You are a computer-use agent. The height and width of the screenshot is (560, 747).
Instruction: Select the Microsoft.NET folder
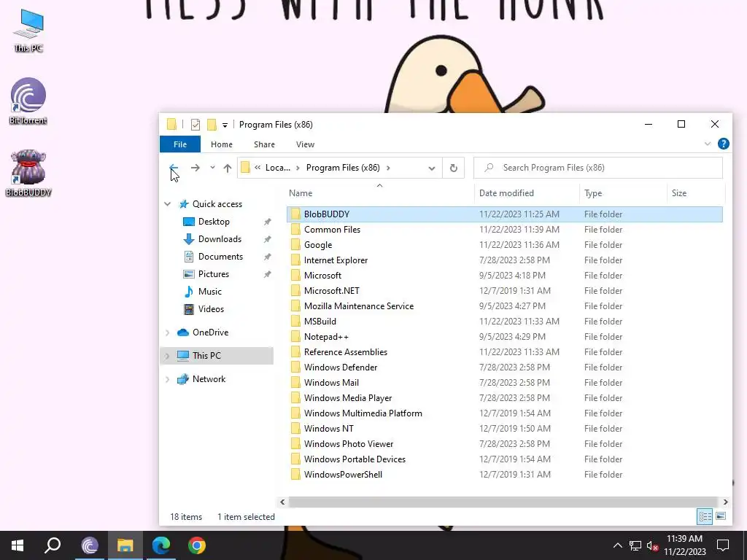tap(505, 290)
